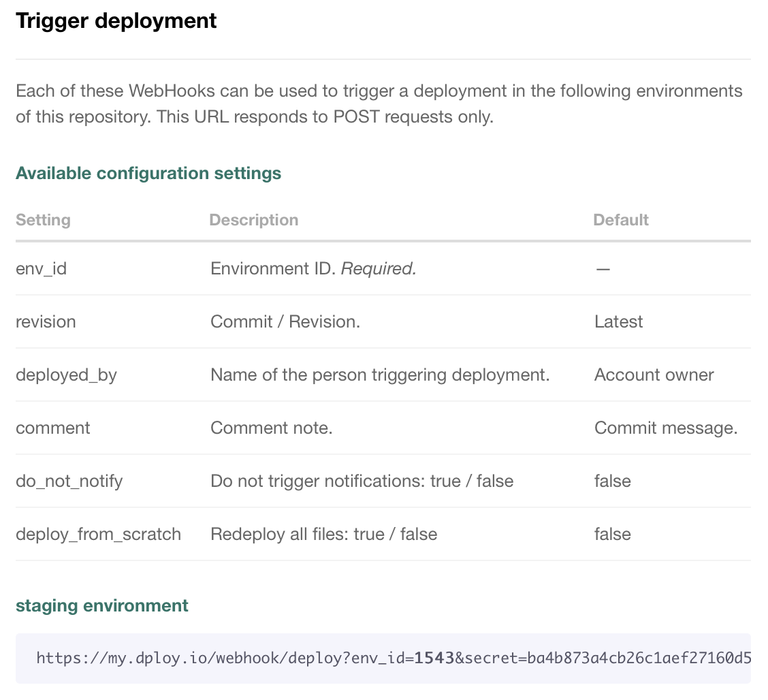Select the revision setting name
This screenshot has height=700, width=768.
pyautogui.click(x=46, y=321)
